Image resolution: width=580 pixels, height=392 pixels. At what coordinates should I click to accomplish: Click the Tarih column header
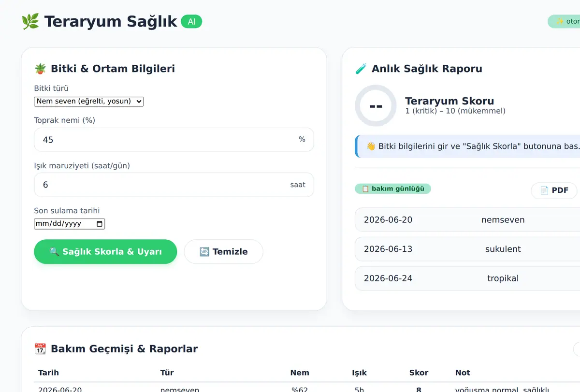tap(48, 373)
